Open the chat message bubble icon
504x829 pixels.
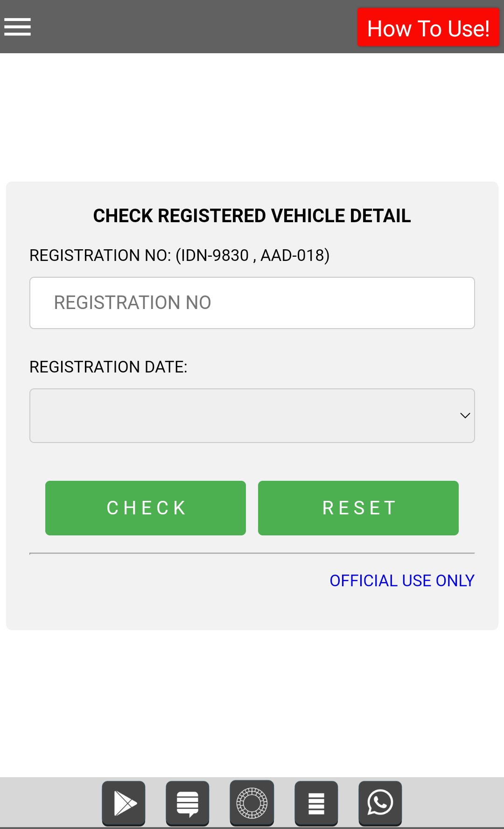point(188,803)
